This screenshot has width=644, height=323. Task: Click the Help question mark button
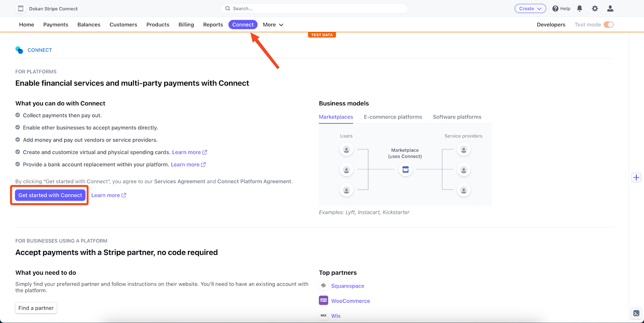pyautogui.click(x=561, y=8)
